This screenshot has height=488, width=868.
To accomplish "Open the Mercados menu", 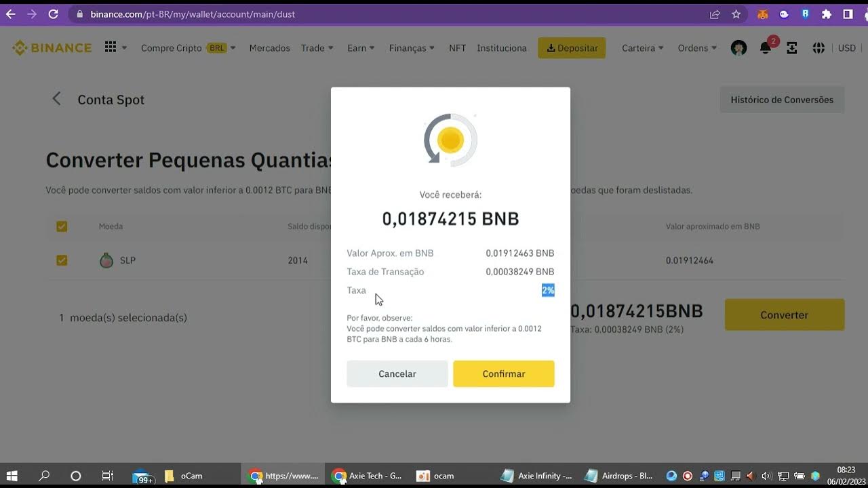I will tap(269, 48).
